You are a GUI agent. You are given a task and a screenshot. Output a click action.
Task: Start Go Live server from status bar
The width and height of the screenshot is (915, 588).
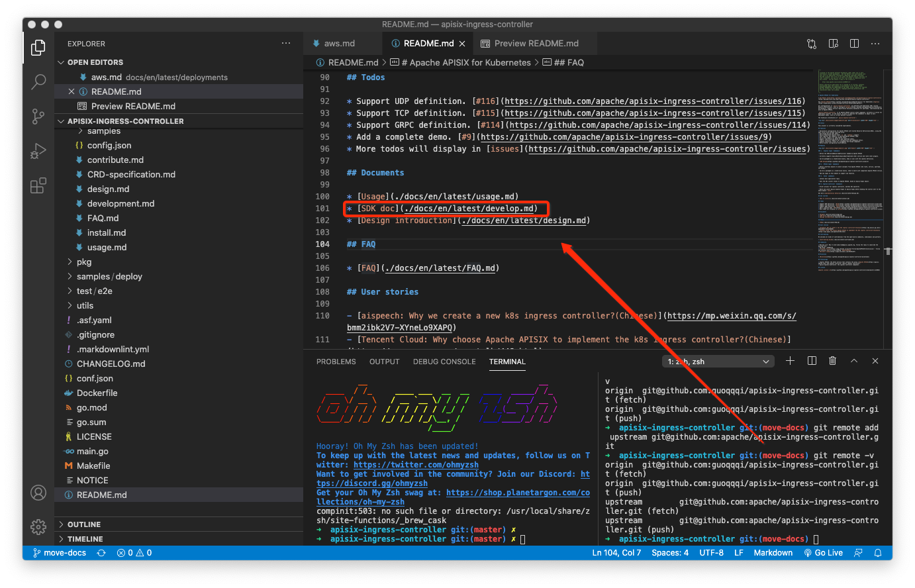823,553
